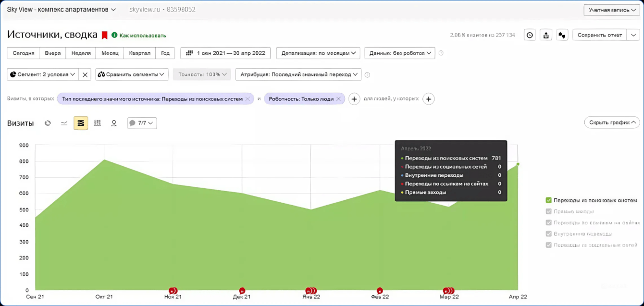Screen dimensions: 644x306
Task: Open 'Данные: без роботов' dropdown
Action: tap(400, 53)
